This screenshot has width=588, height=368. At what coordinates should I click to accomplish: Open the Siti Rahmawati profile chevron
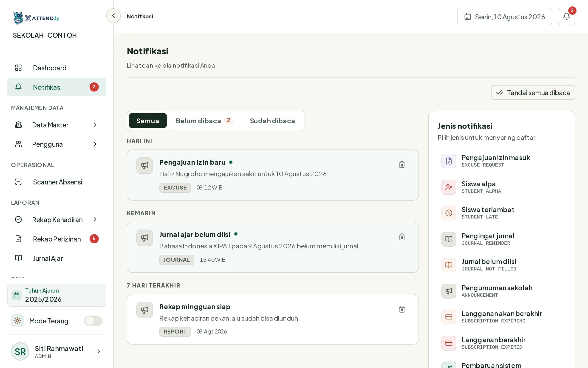pyautogui.click(x=99, y=351)
